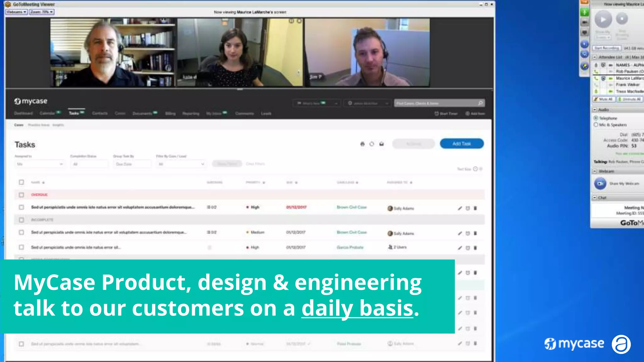Click Start Timer in MyCase header

coord(446,113)
